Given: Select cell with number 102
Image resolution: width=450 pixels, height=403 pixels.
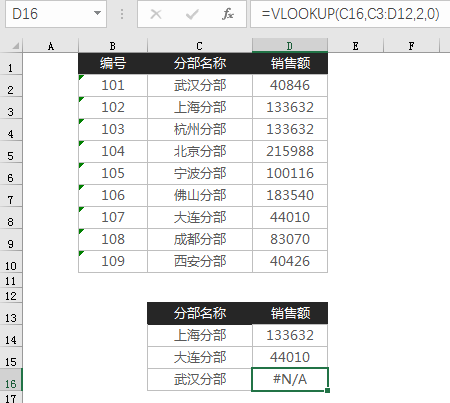Looking at the screenshot, I should [113, 107].
